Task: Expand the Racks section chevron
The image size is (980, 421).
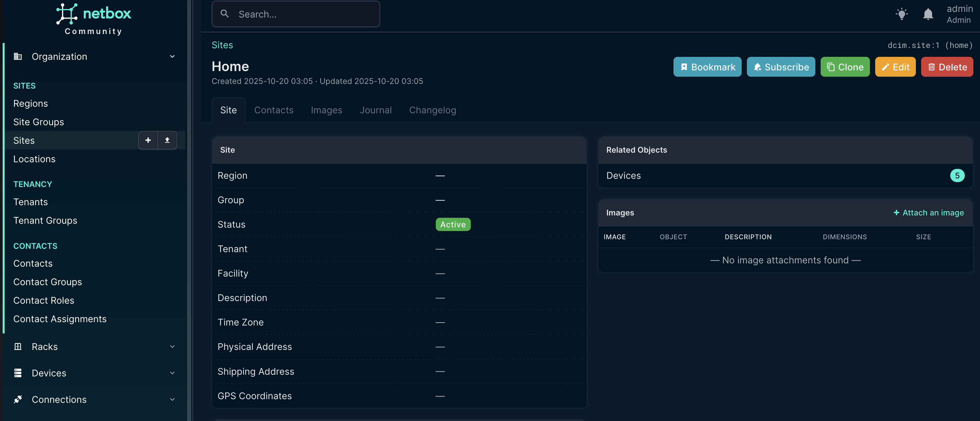Action: coord(172,346)
